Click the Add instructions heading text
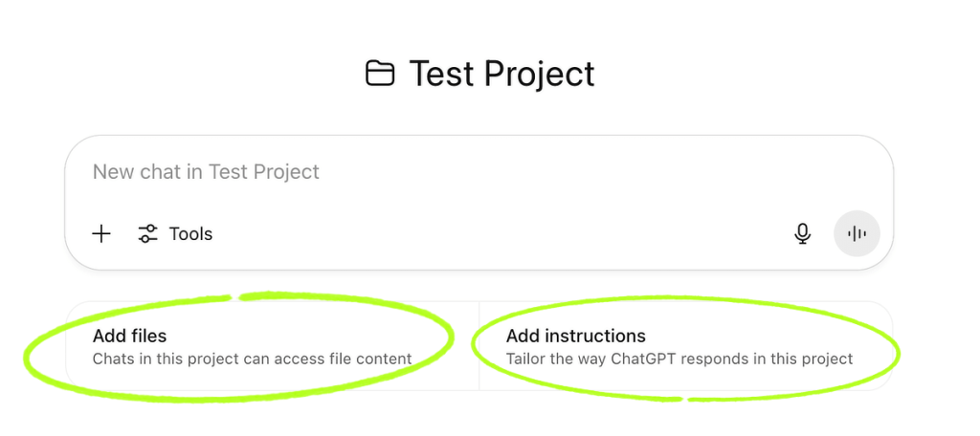This screenshot has height=436, width=980. click(575, 336)
